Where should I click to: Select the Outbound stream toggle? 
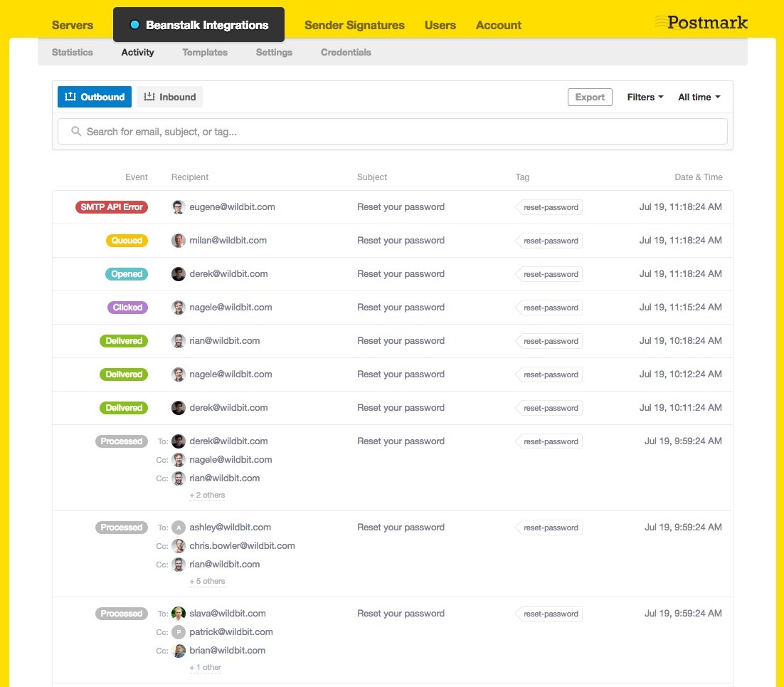(94, 96)
